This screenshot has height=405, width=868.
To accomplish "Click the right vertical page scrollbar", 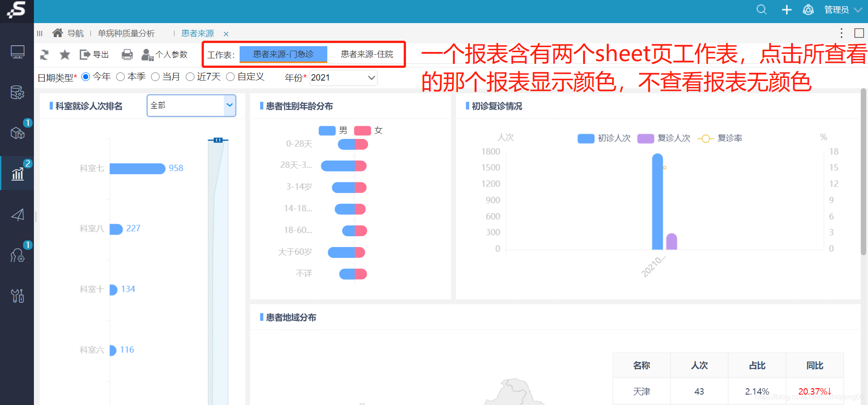I will tap(863, 172).
